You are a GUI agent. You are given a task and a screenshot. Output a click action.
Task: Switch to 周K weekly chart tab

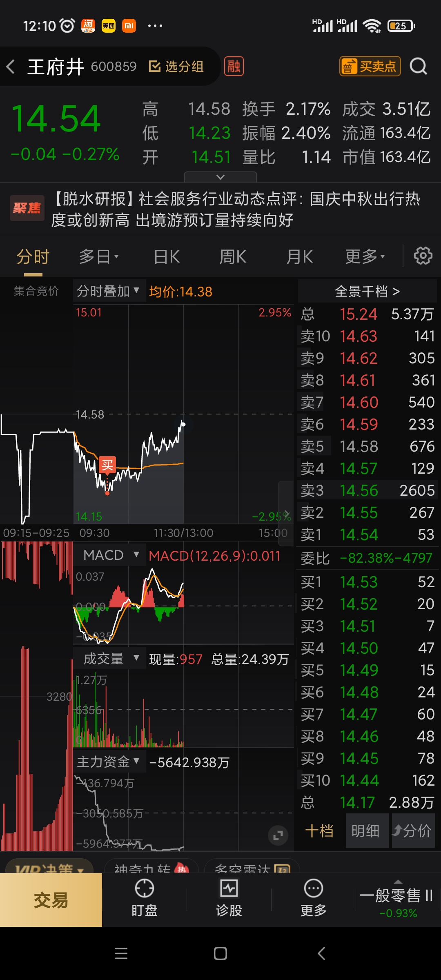[233, 257]
